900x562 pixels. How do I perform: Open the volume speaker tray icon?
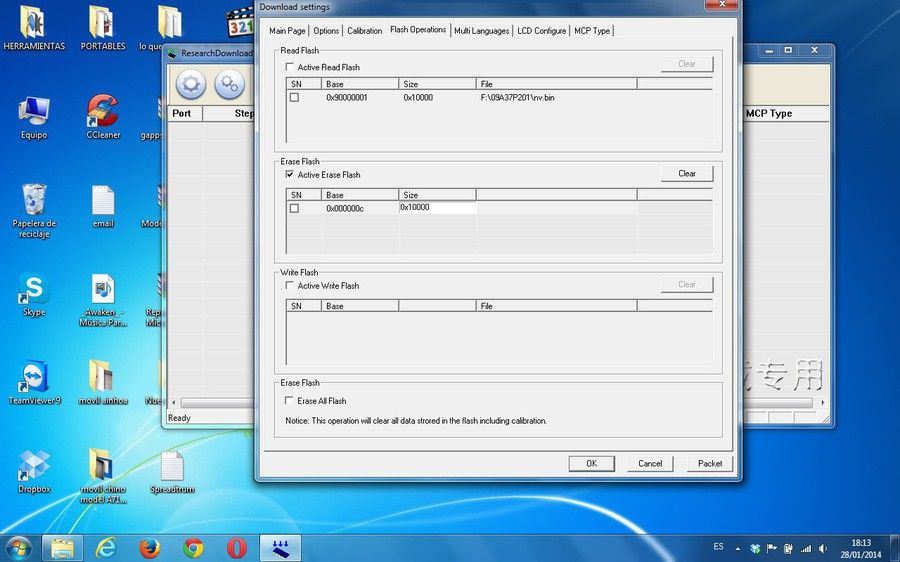[x=823, y=549]
